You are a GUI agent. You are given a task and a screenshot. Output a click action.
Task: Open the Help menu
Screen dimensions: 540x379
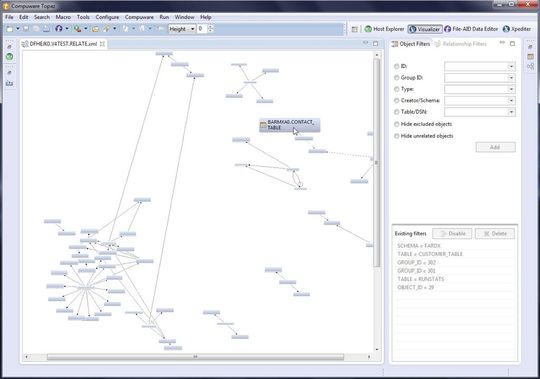click(x=206, y=17)
